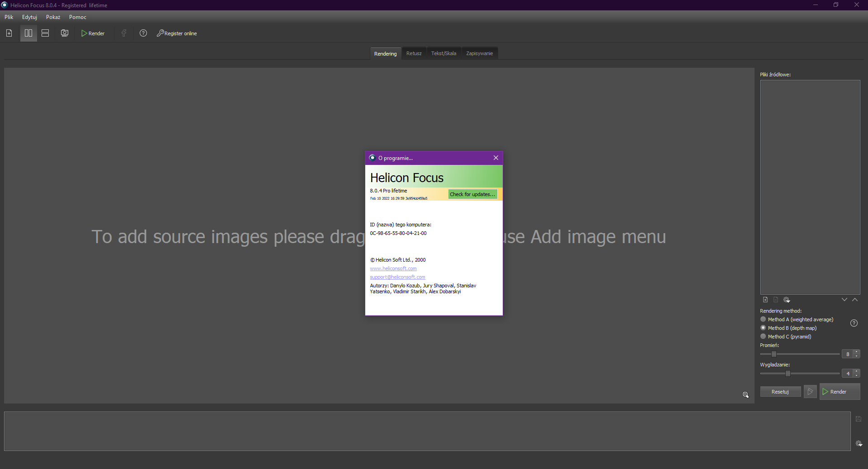Open the output list settings gear dropdown
Screen dimensions: 868x469
tap(859, 444)
